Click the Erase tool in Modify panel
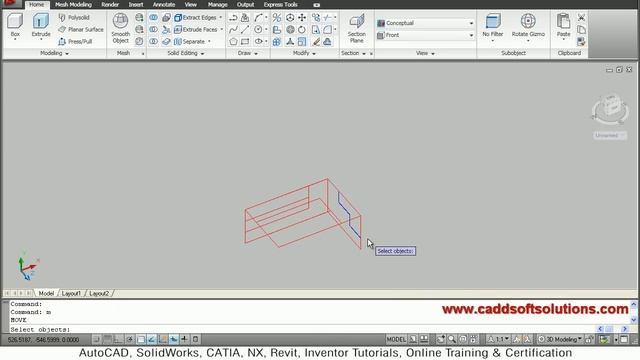The height and width of the screenshot is (360, 640). pos(316,41)
